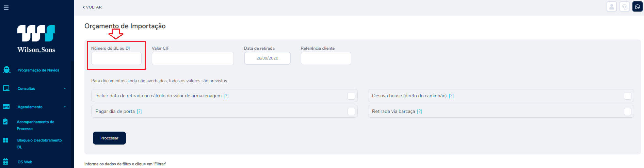The image size is (644, 168).
Task: Expand the Agendamento submenu arrow
Action: tap(65, 107)
